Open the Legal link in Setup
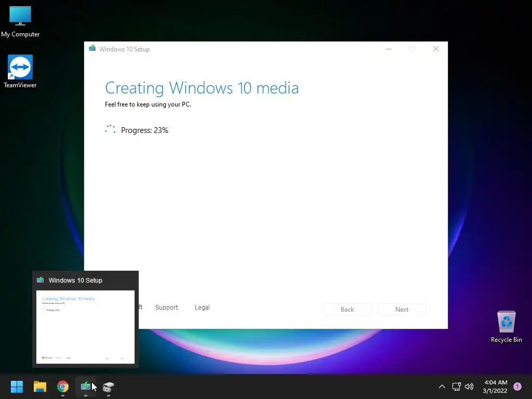532x399 pixels. point(202,308)
